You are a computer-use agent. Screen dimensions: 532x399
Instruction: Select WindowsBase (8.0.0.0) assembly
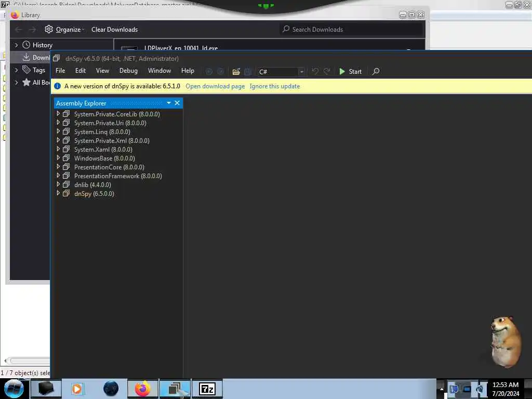(104, 158)
